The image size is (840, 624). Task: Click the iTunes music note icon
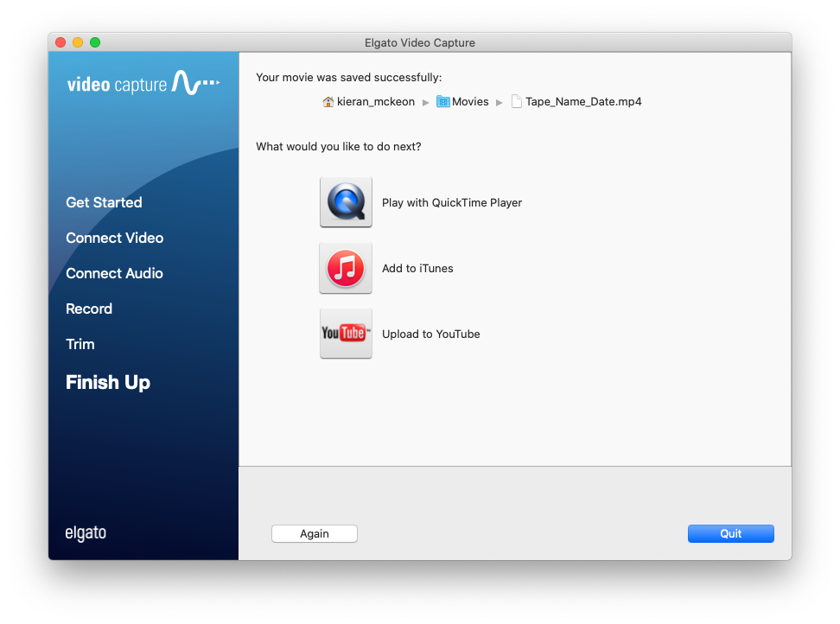346,268
